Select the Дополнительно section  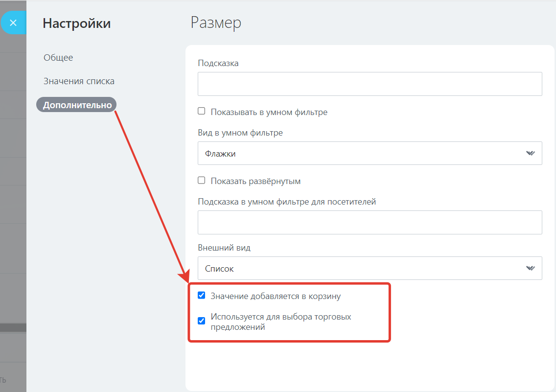point(77,105)
